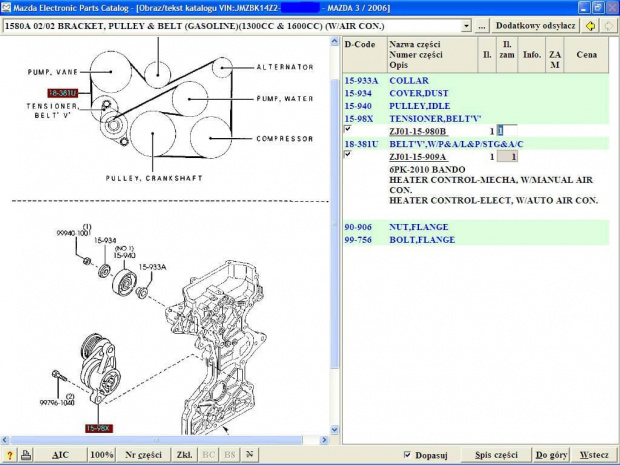
Task: Click highlighted 18-381U label in diagram
Action: 62,93
